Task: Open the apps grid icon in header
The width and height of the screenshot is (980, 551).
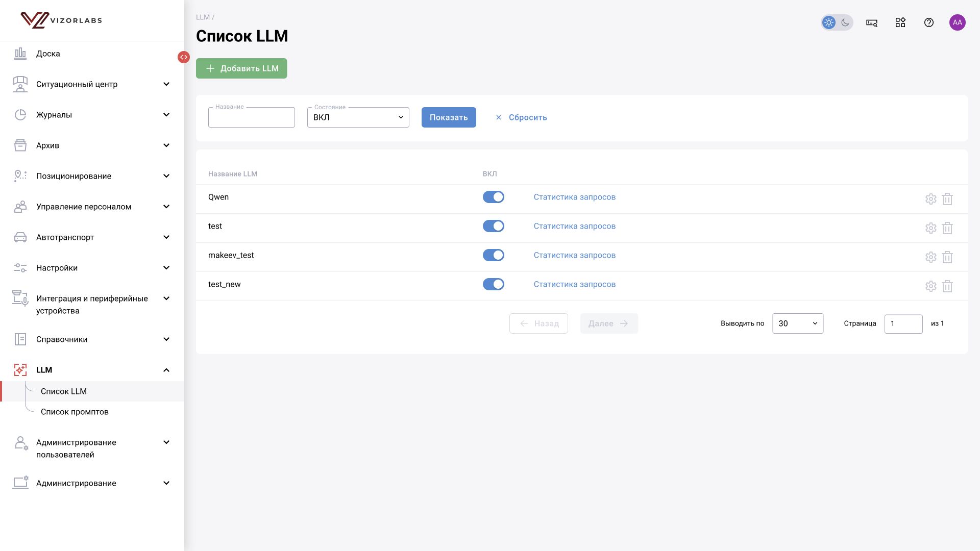Action: pyautogui.click(x=900, y=22)
